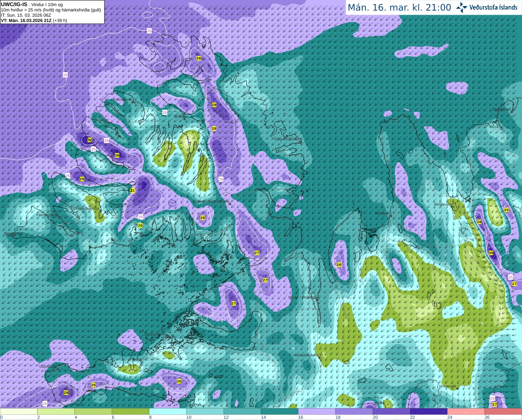Image resolution: width=522 pixels, height=420 pixels.
Task: Click the Siglufjörður station label
Action: [501, 109]
